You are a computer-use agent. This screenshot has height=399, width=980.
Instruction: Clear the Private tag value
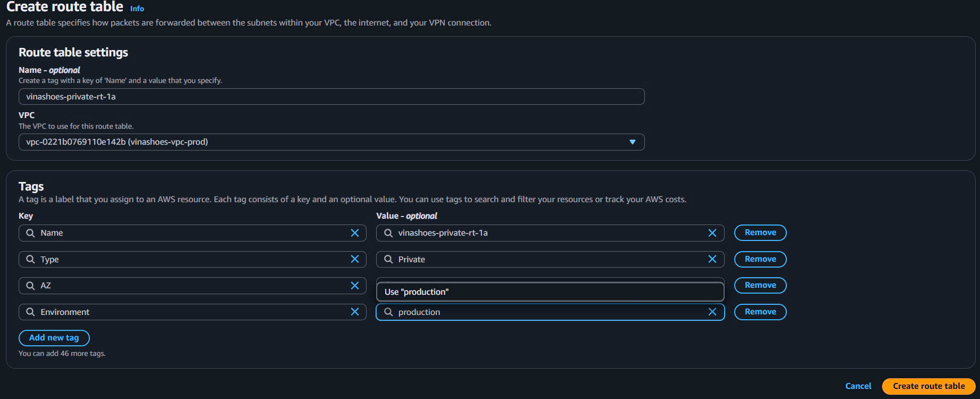[x=712, y=259]
